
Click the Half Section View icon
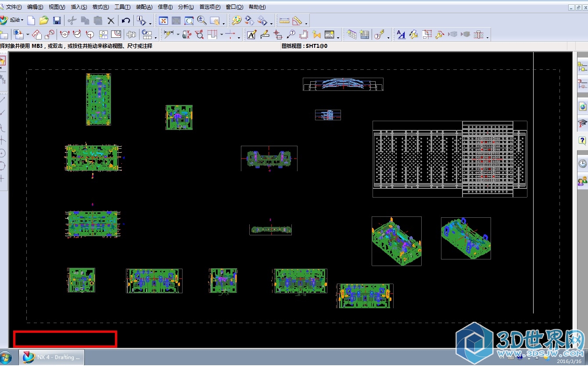pyautogui.click(x=77, y=34)
